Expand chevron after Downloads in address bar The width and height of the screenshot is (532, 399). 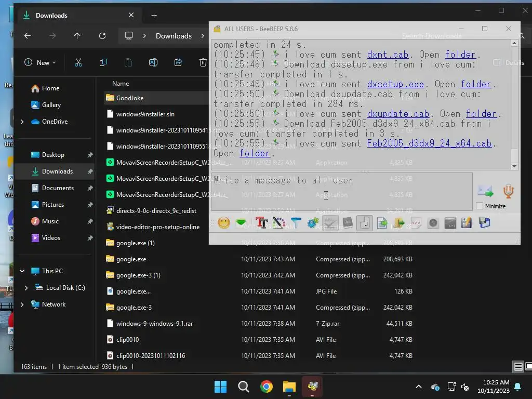(203, 36)
